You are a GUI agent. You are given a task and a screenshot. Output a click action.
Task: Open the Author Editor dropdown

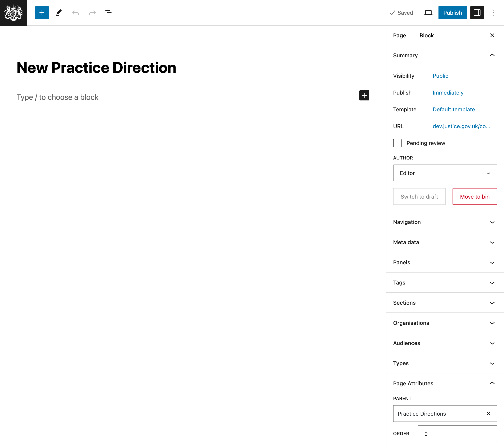pos(445,173)
